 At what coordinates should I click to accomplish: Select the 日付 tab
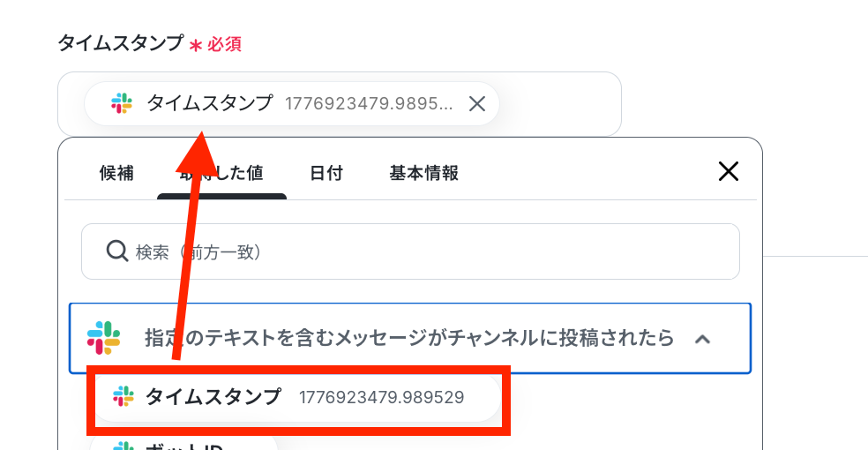(325, 173)
